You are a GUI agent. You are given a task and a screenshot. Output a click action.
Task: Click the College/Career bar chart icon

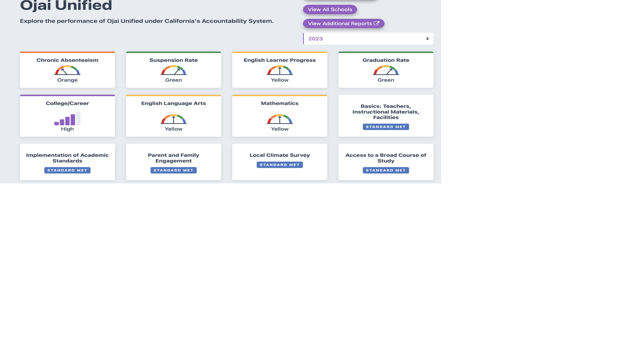click(x=67, y=119)
